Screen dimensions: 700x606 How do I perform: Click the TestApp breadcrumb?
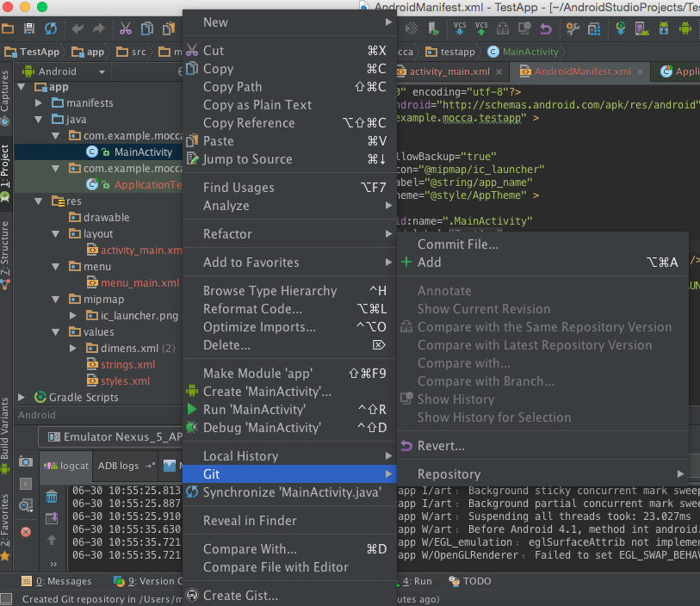[x=32, y=52]
